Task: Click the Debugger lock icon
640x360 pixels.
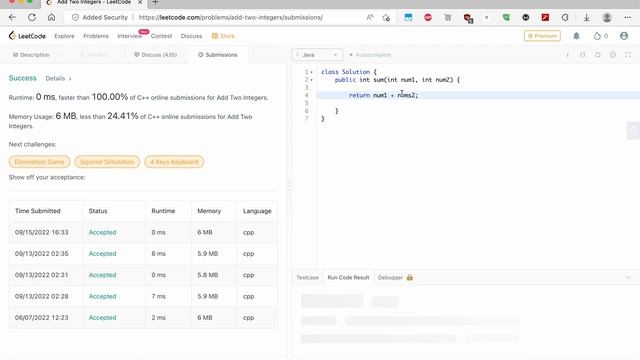Action: click(409, 278)
